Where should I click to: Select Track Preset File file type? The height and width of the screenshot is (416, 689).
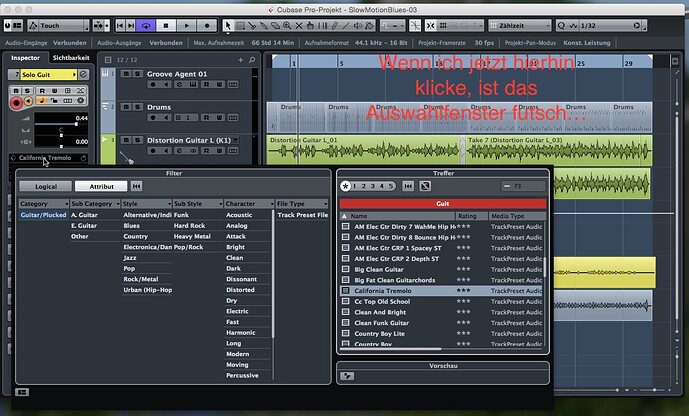[302, 215]
